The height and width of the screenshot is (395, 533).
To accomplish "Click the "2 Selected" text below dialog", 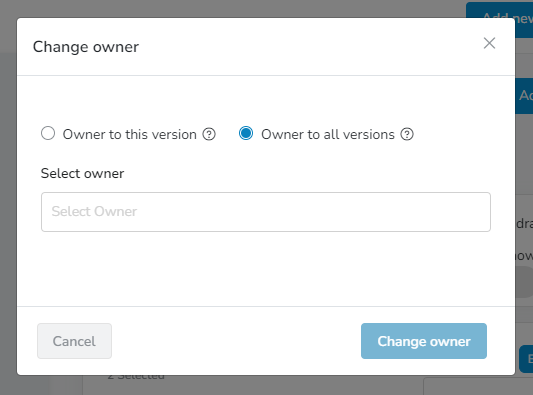I will [136, 377].
